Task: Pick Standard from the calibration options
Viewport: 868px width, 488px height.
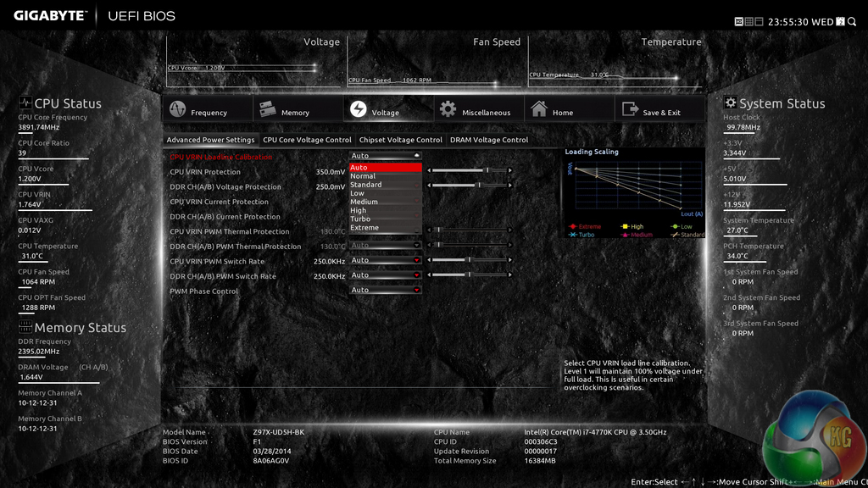Action: (366, 185)
